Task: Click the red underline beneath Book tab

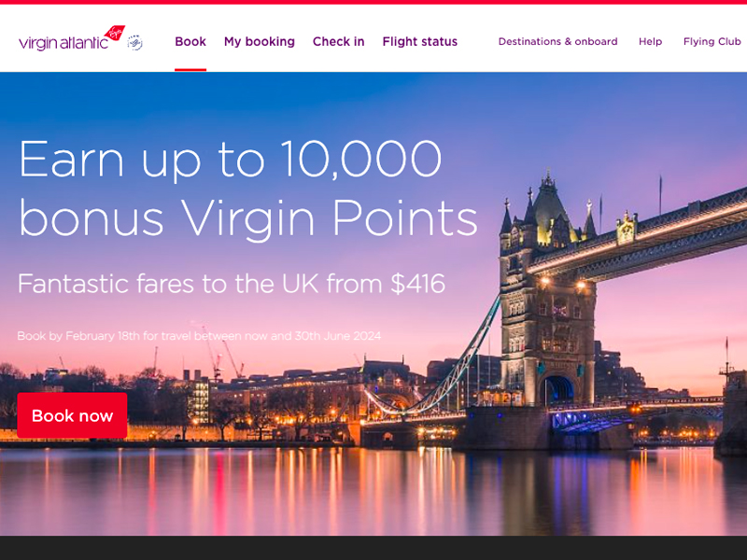Action: (x=190, y=70)
